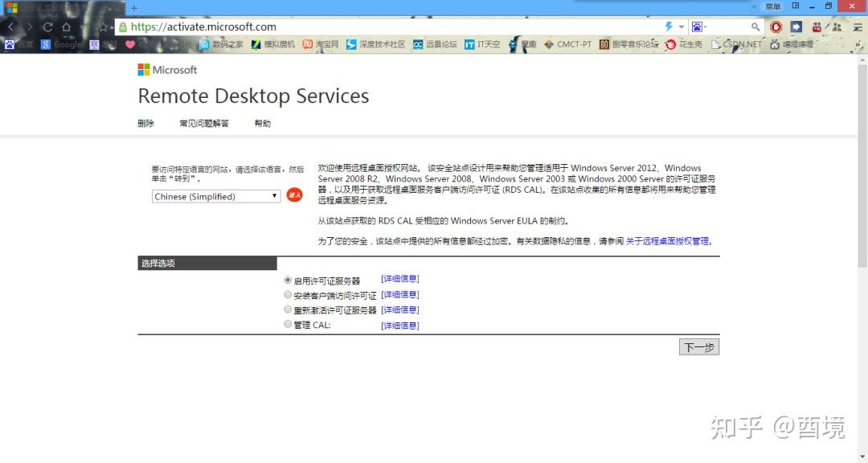868x463 pixels.
Task: Open the red calendar extension icon
Action: click(817, 27)
